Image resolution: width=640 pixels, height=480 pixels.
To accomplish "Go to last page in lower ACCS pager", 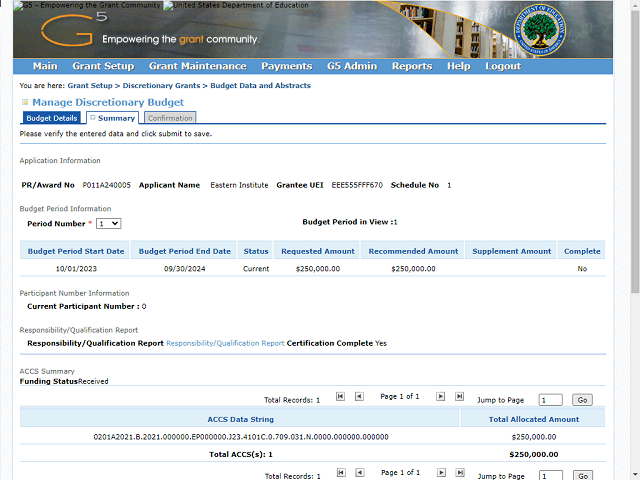I will click(460, 472).
